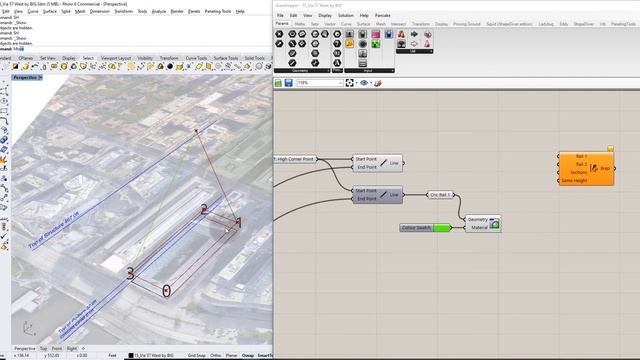Image resolution: width=640 pixels, height=360 pixels.
Task: Open new document icon in Grasshopper canvas toolbar
Action: point(278,83)
